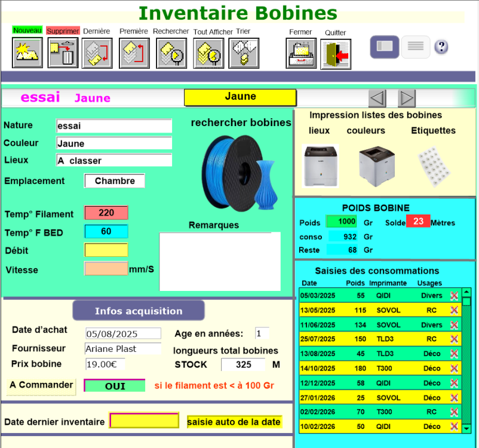
Task: Select the SOVOL printer cell for 13/05/2025
Action: 389,310
